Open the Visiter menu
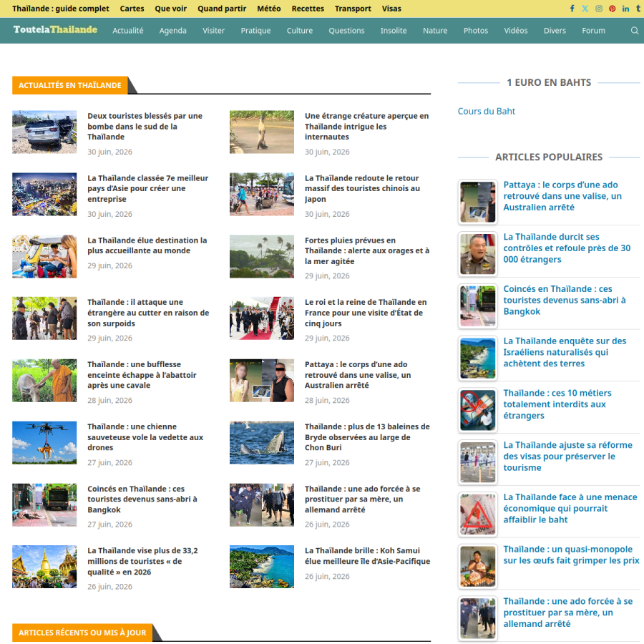Image resolution: width=644 pixels, height=644 pixels. coord(213,30)
